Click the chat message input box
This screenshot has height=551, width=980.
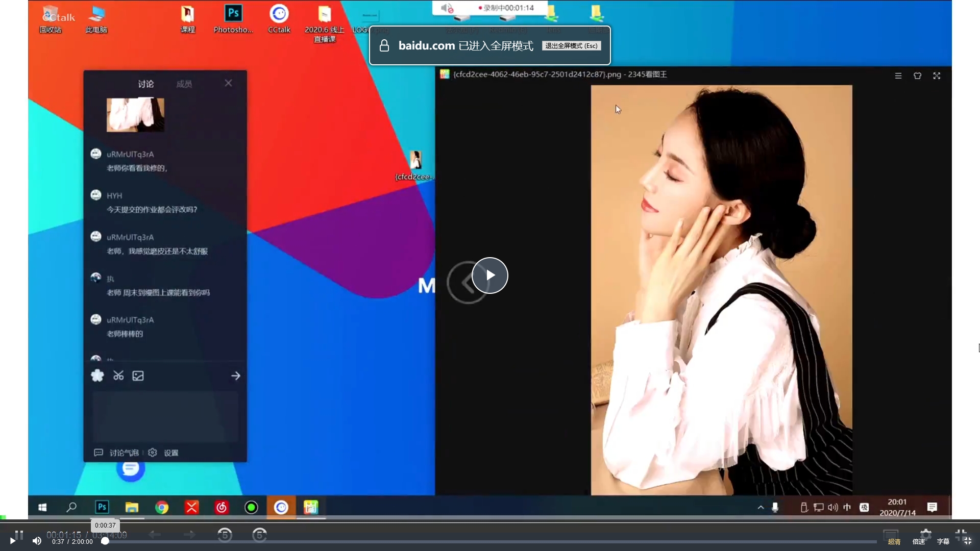pos(165,416)
